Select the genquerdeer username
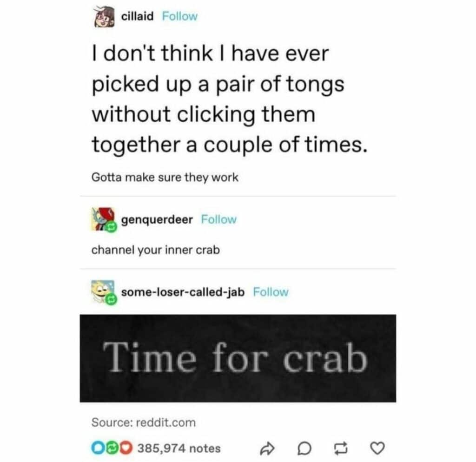Screen dimensions: 476x462 point(156,219)
